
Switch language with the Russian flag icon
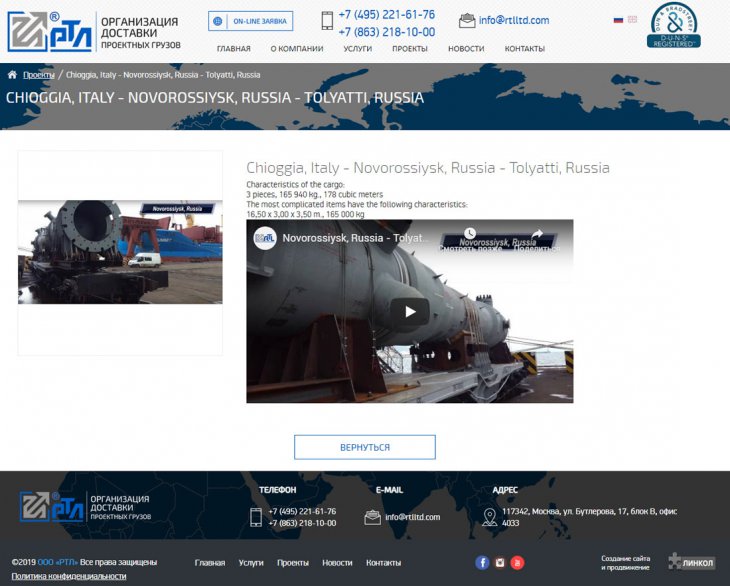pyautogui.click(x=619, y=20)
